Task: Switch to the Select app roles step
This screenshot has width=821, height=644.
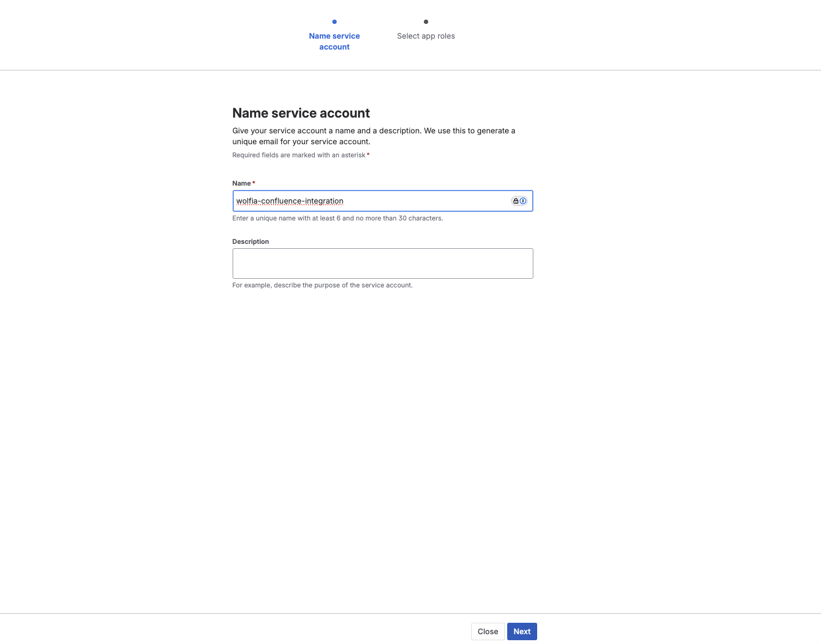Action: click(x=425, y=35)
